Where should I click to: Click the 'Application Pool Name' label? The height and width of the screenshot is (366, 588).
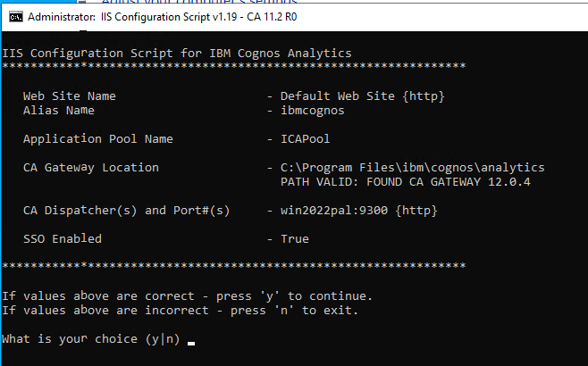click(x=98, y=139)
